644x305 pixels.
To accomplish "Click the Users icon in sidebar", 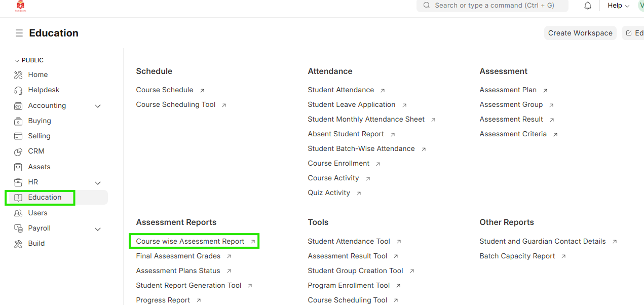I will (19, 213).
